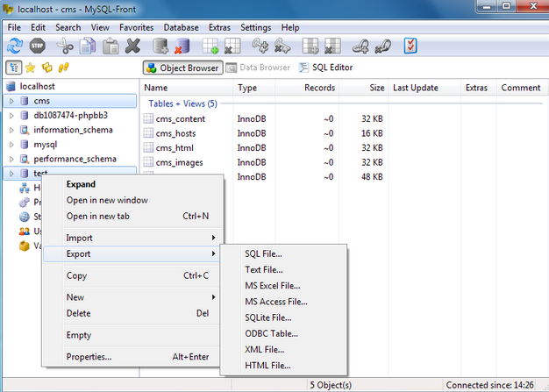Viewport: 549px width, 392px height.
Task: Expand the performance_schema node arrow
Action: coord(11,160)
